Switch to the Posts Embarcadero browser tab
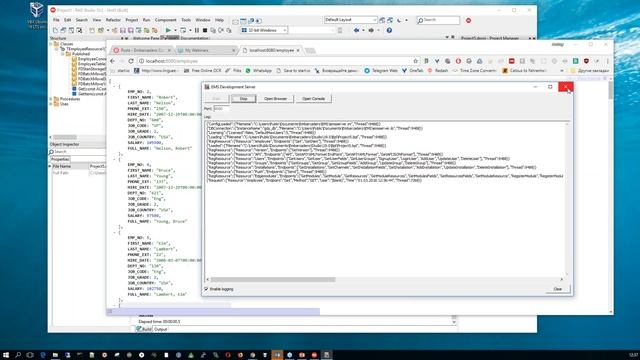Image resolution: width=640 pixels, height=360 pixels. 142,50
